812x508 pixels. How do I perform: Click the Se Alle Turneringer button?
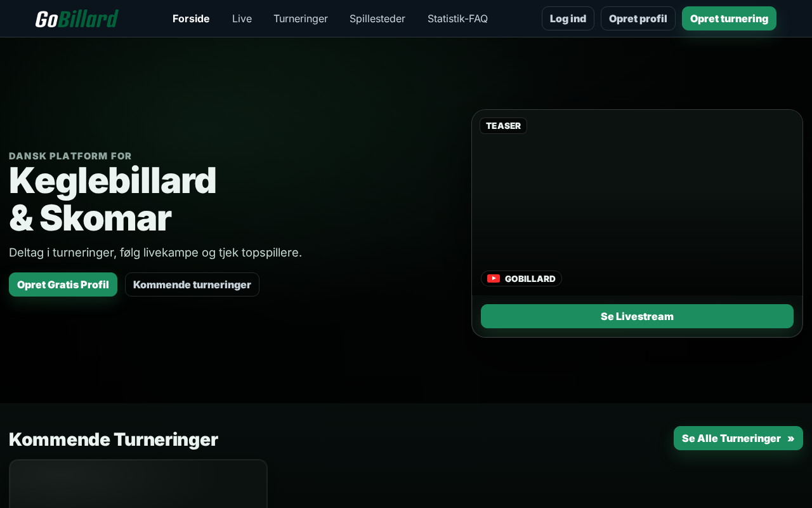pos(738,438)
